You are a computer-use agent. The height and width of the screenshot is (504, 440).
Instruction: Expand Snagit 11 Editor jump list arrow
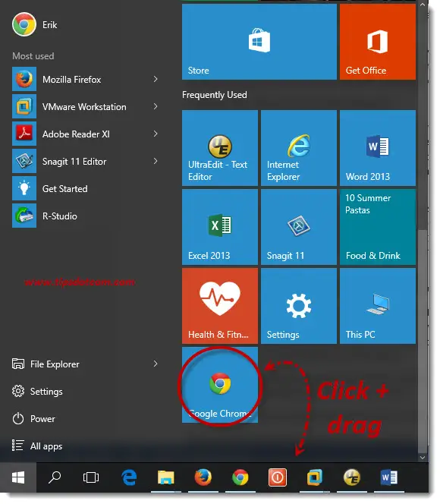pyautogui.click(x=156, y=161)
